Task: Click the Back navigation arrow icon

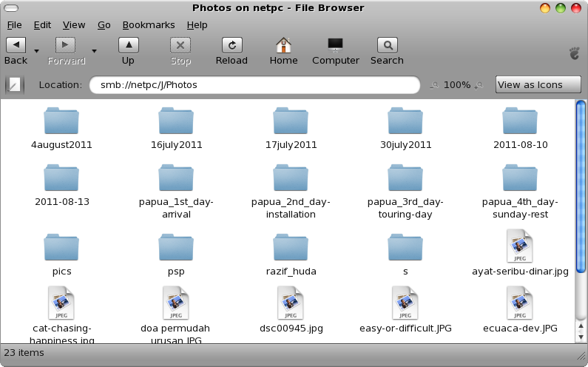Action: (x=16, y=46)
